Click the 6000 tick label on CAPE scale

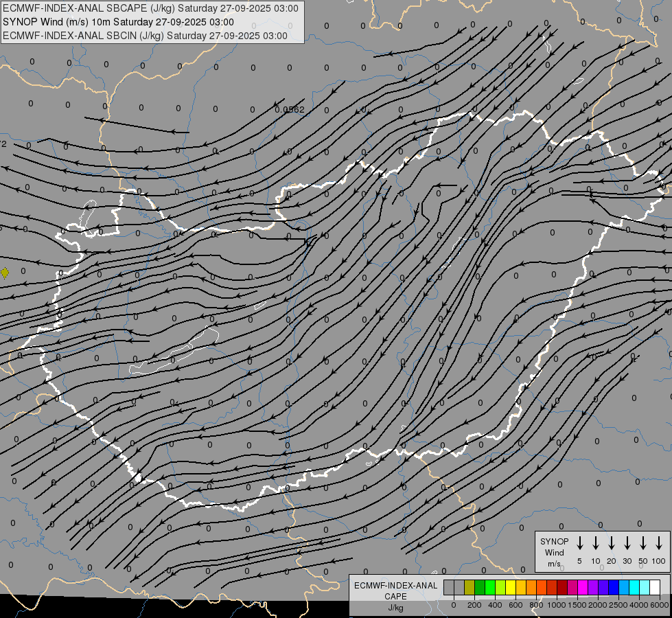(x=660, y=605)
